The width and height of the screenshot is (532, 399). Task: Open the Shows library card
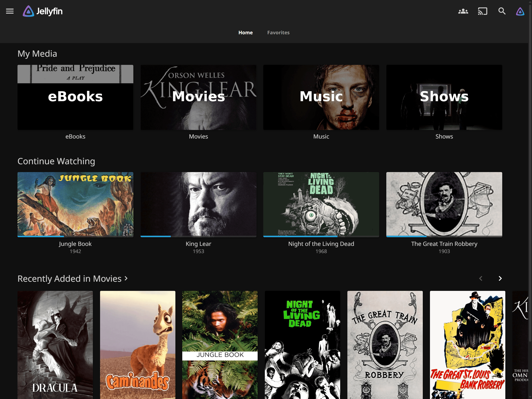[444, 97]
